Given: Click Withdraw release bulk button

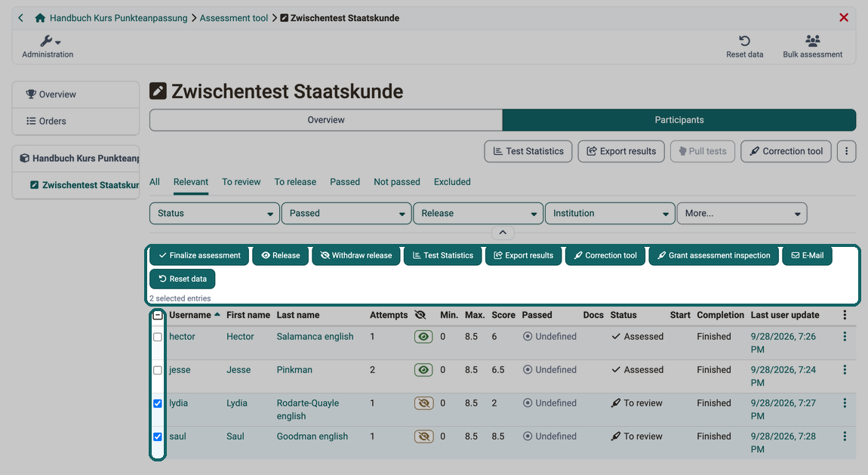Looking at the screenshot, I should [356, 255].
